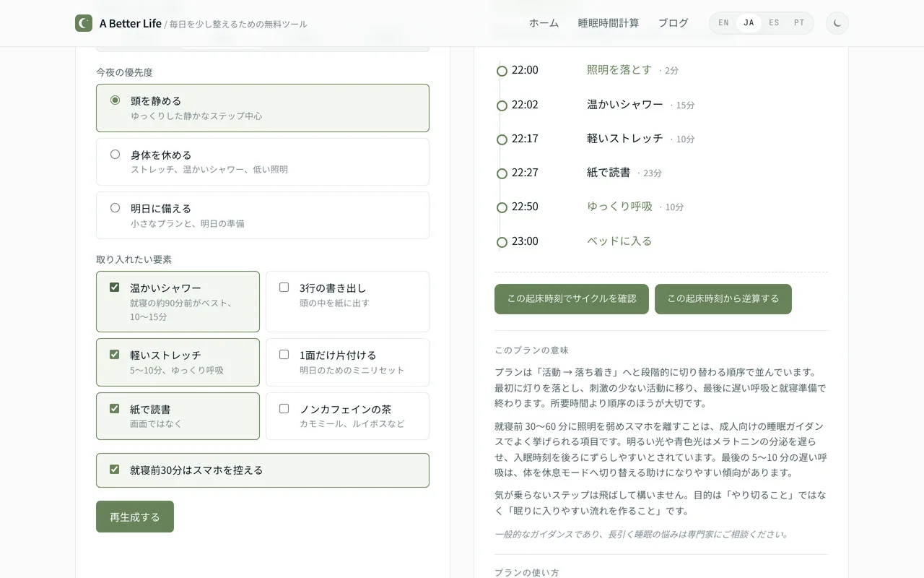Image resolution: width=924 pixels, height=578 pixels.
Task: Click the 毎日を少し整えるための無料ツール tagline
Action: click(x=238, y=24)
